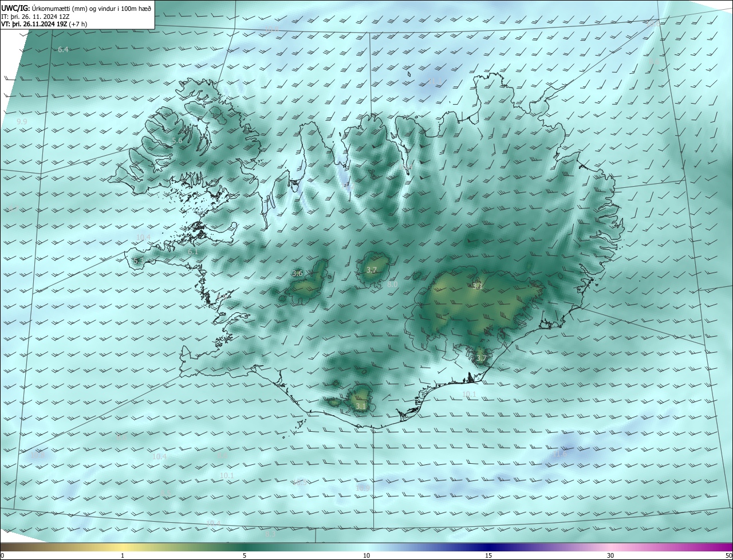The height and width of the screenshot is (560, 733).
Task: Click the colour scale tick label 50
Action: click(x=728, y=556)
